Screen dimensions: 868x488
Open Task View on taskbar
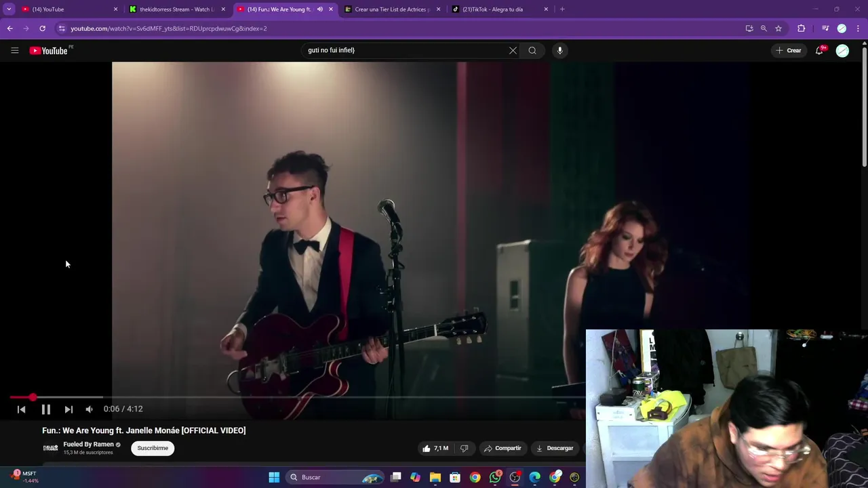[x=396, y=477]
